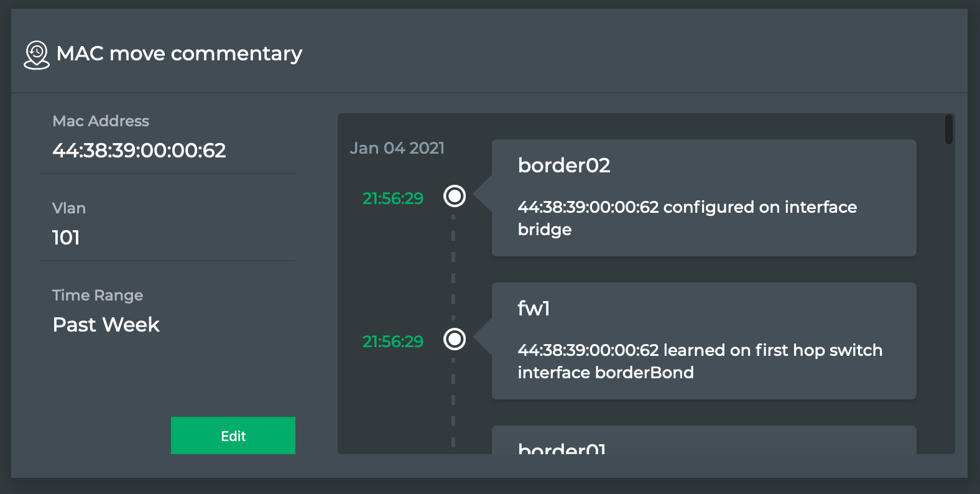
Task: Click the "configured on interface bridge" message
Action: (687, 218)
